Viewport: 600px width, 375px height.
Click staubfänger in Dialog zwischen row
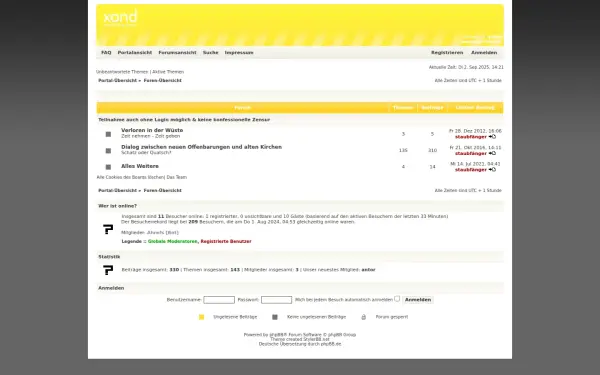point(471,153)
